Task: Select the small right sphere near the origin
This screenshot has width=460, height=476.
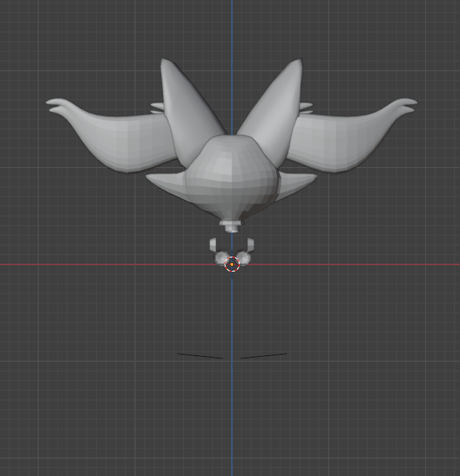Action: point(244,257)
